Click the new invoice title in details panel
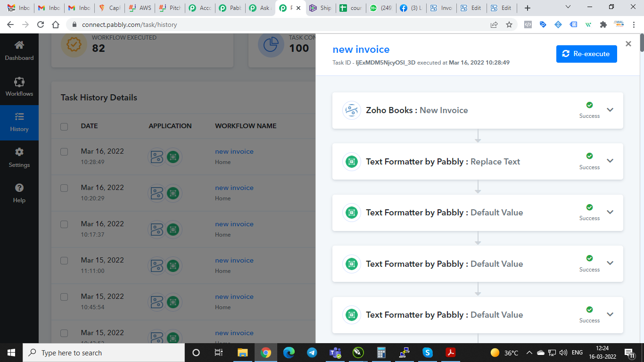Screen dimensions: 644x362 [361, 49]
